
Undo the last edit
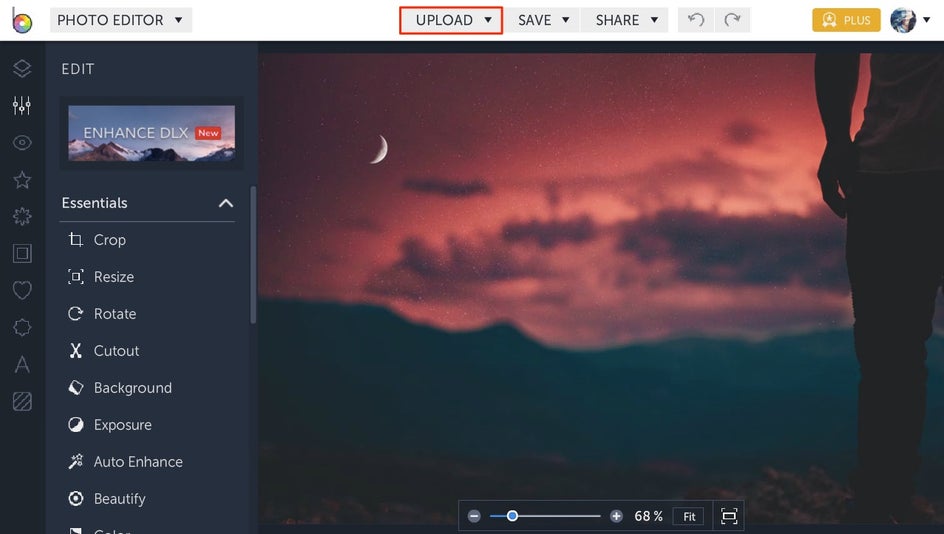[x=696, y=20]
